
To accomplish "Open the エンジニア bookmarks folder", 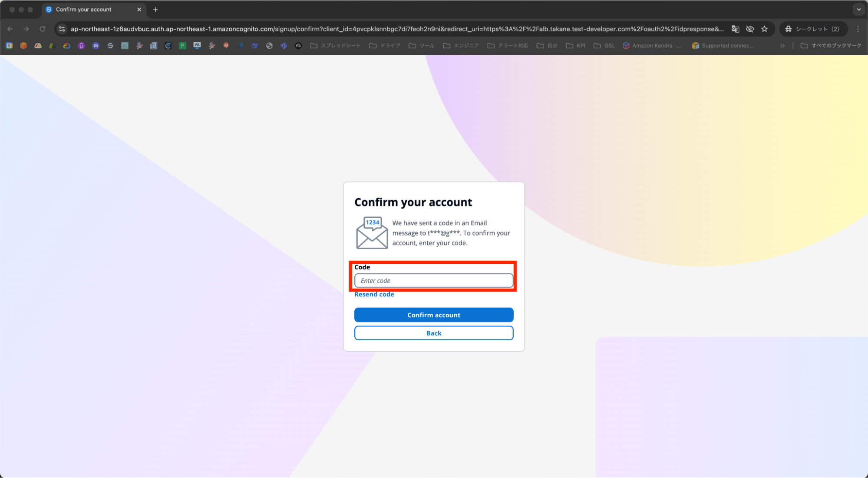I will tap(461, 46).
